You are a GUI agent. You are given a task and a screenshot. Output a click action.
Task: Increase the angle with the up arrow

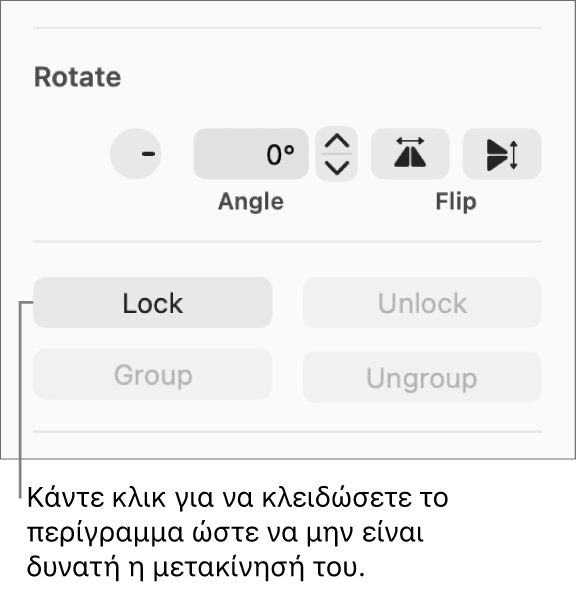[x=336, y=141]
